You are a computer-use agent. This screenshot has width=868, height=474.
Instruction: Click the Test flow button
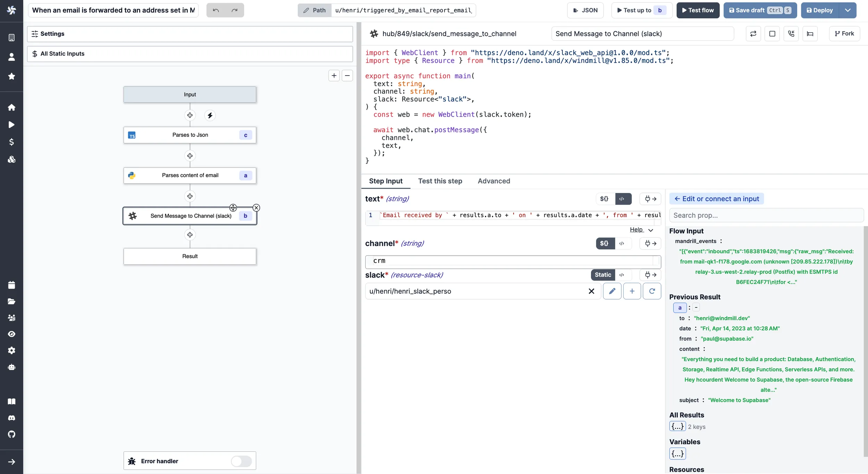pos(698,10)
